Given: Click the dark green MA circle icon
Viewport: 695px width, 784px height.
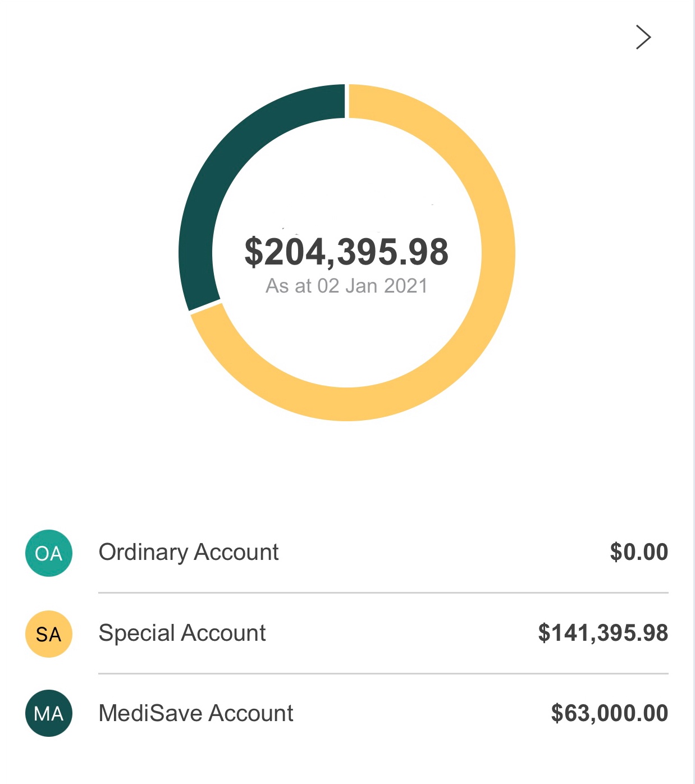Looking at the screenshot, I should click(49, 713).
